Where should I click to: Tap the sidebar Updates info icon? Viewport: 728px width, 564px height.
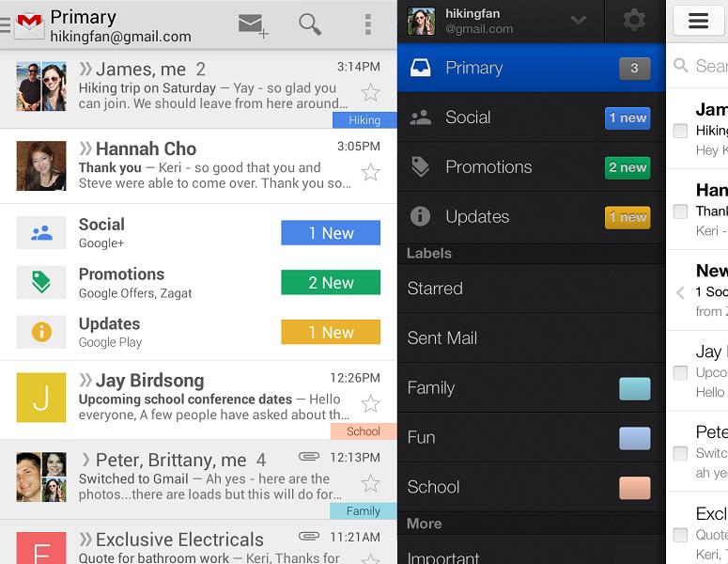[x=420, y=216]
